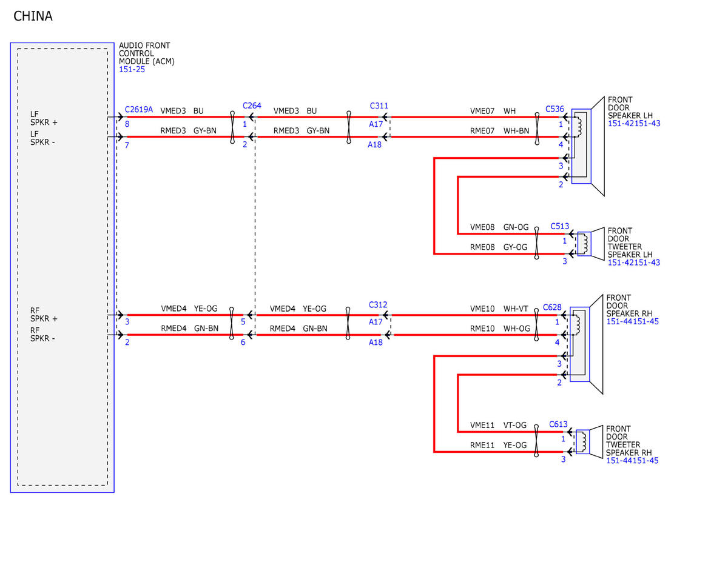This screenshot has width=728, height=562.
Task: Open the 151-42151-43 link beside Speaker LH
Action: pyautogui.click(x=634, y=124)
